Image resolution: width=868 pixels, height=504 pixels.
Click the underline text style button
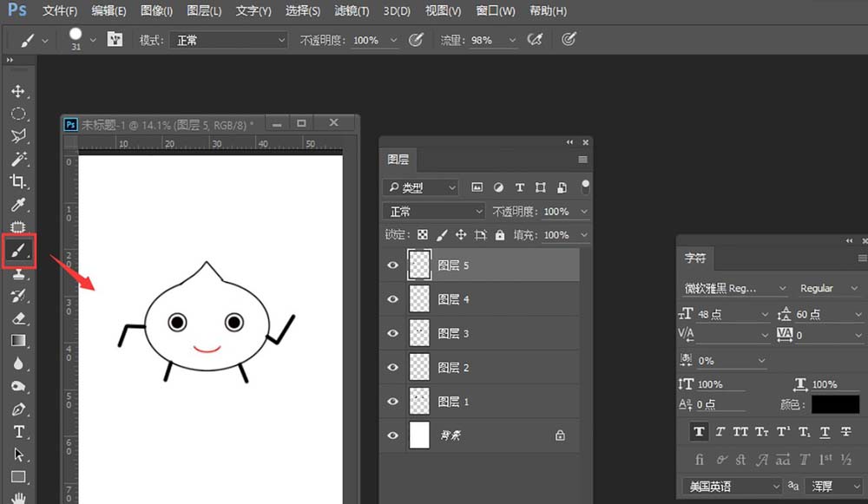pyautogui.click(x=825, y=431)
